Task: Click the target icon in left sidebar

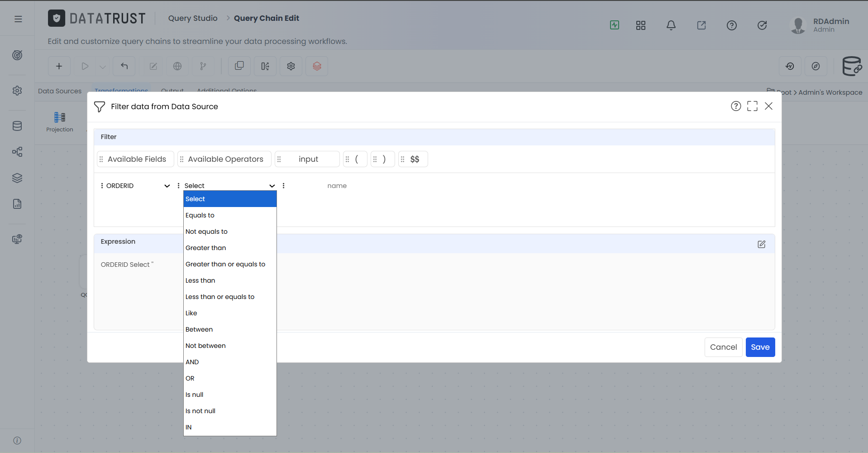Action: 17,55
